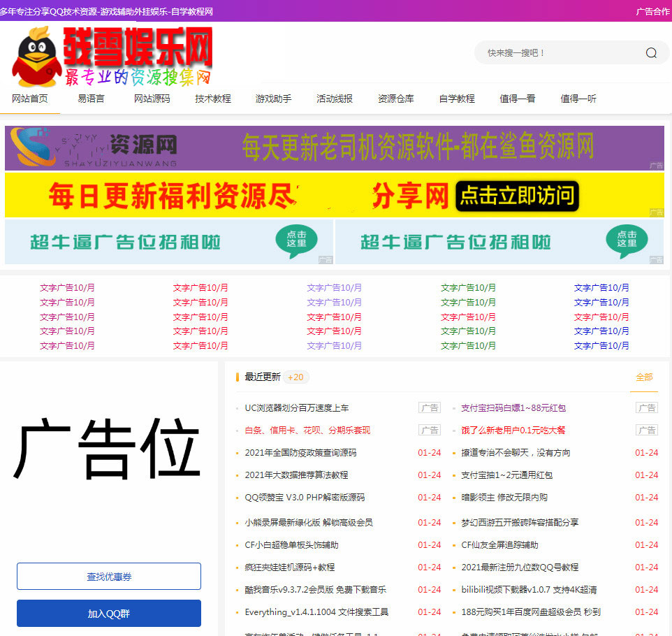Open 'bilibili视频下载器v1.0.7' article link
This screenshot has height=636, width=672.
click(x=529, y=590)
